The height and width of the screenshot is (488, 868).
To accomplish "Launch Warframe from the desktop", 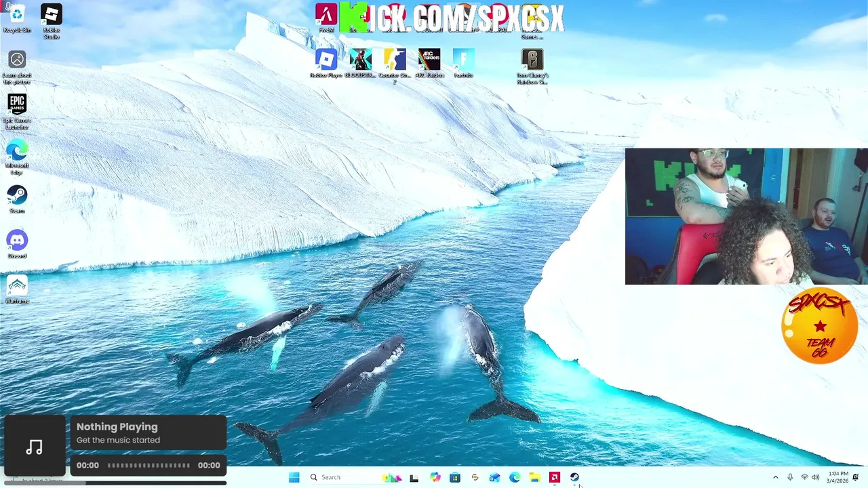I will point(17,289).
